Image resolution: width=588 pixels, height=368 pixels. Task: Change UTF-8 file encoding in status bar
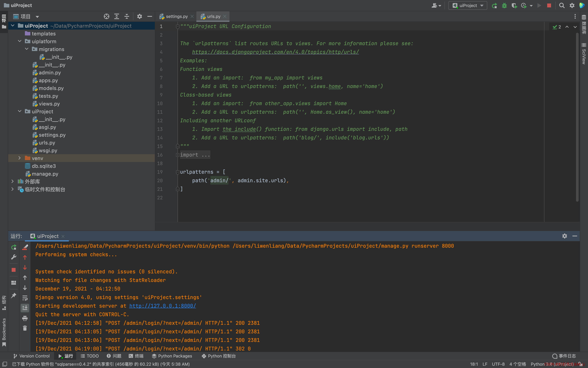[x=498, y=364]
